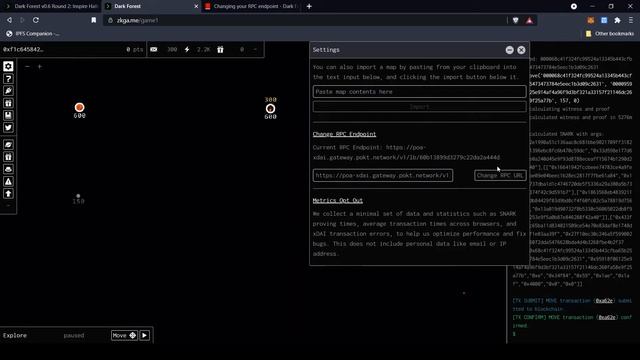Image resolution: width=640 pixels, height=360 pixels.
Task: Bookmark this page
Action: click(93, 20)
